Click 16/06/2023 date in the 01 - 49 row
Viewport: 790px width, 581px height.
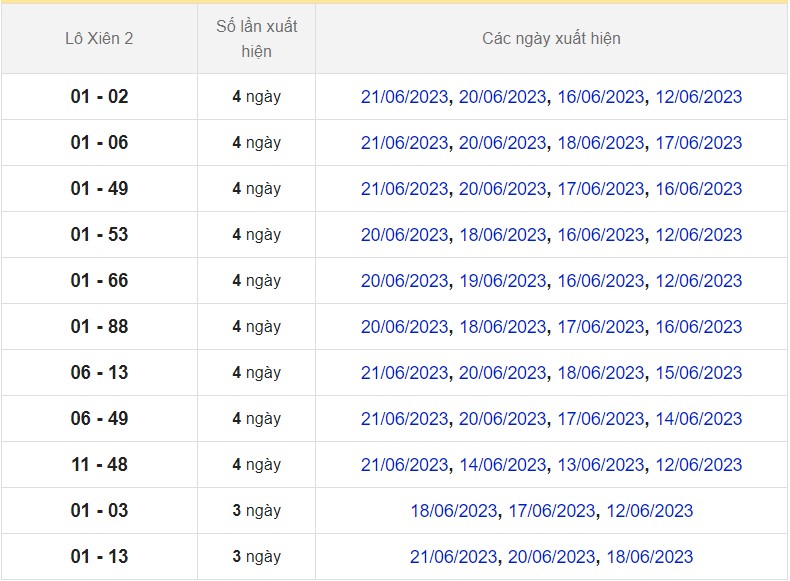[x=699, y=189]
